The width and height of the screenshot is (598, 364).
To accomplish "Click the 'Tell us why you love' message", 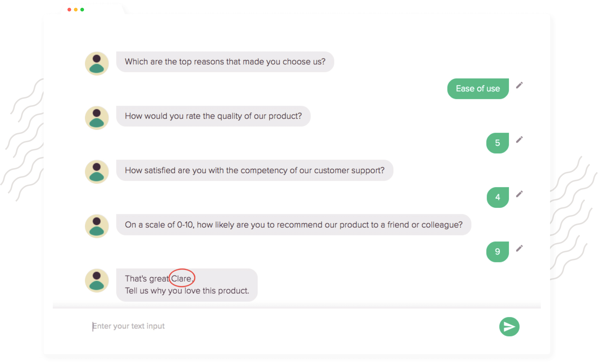I will (187, 291).
